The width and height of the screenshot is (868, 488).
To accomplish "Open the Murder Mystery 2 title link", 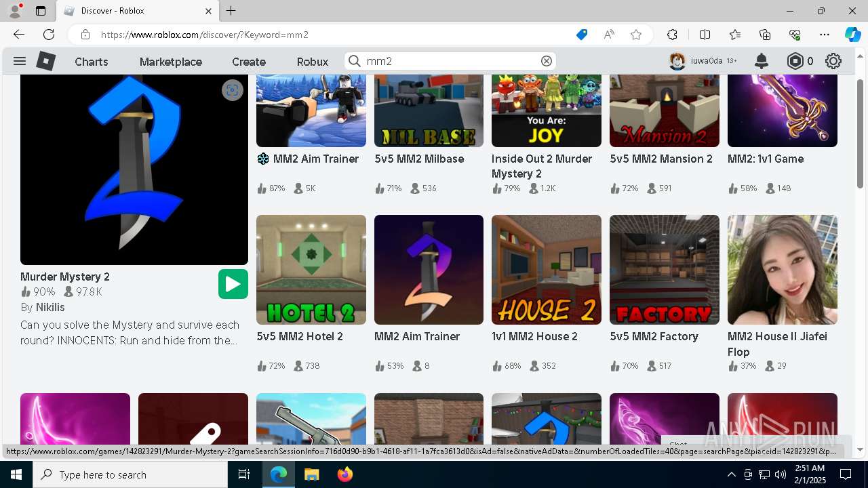I will [x=65, y=277].
